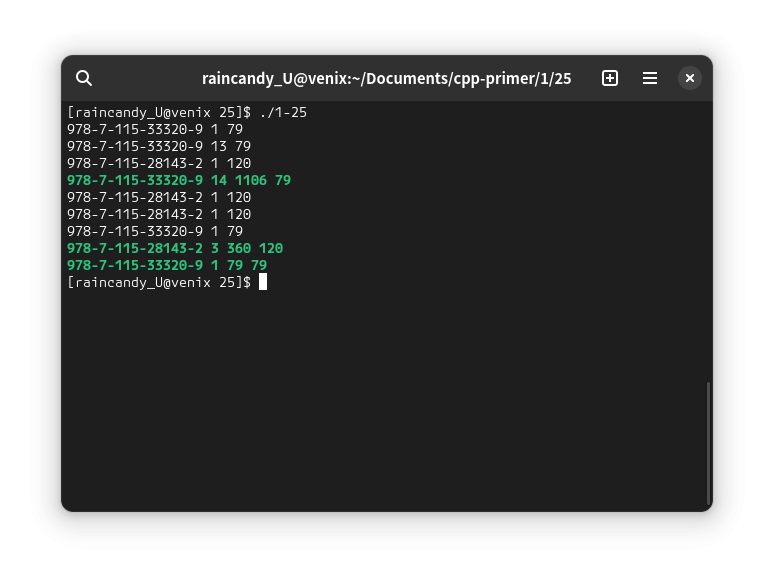Viewport: 774px width, 579px height.
Task: Click the green line ending 3 360 120
Action: pyautogui.click(x=174, y=248)
